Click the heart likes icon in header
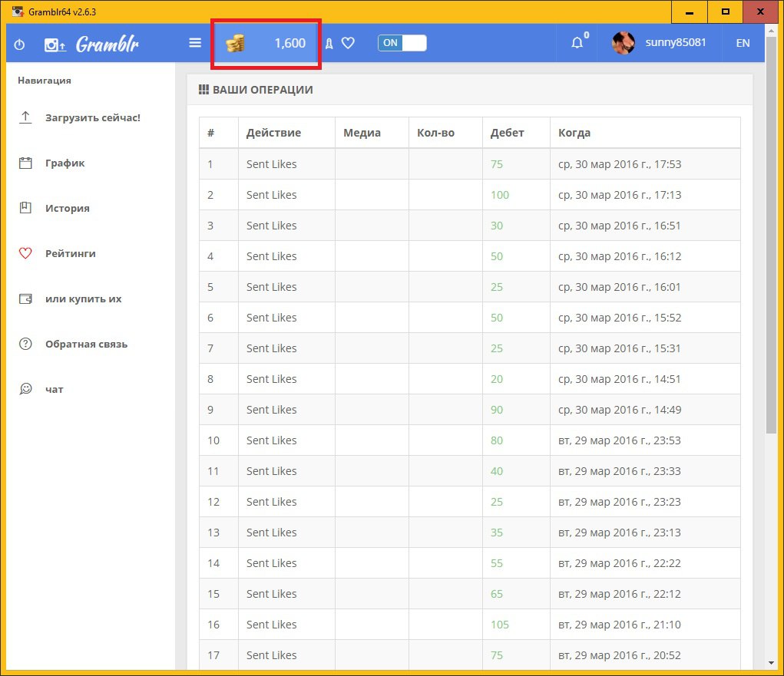The image size is (784, 676). point(348,43)
